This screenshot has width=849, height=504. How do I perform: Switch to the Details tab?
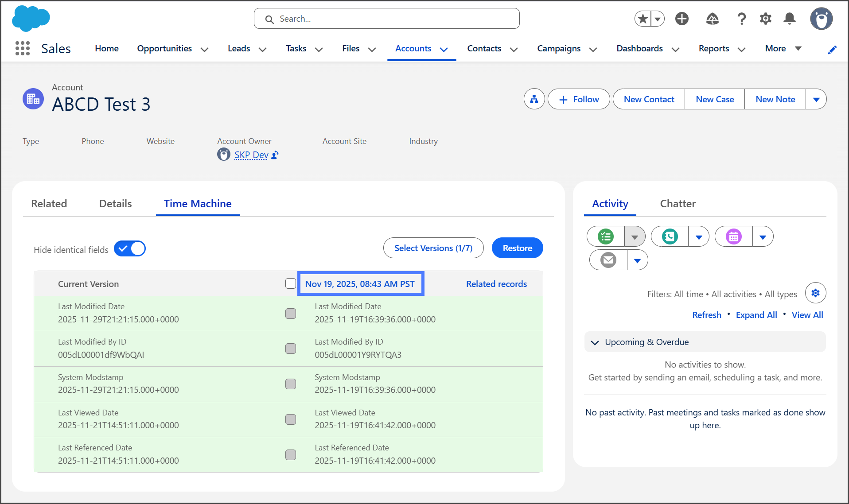[115, 204]
